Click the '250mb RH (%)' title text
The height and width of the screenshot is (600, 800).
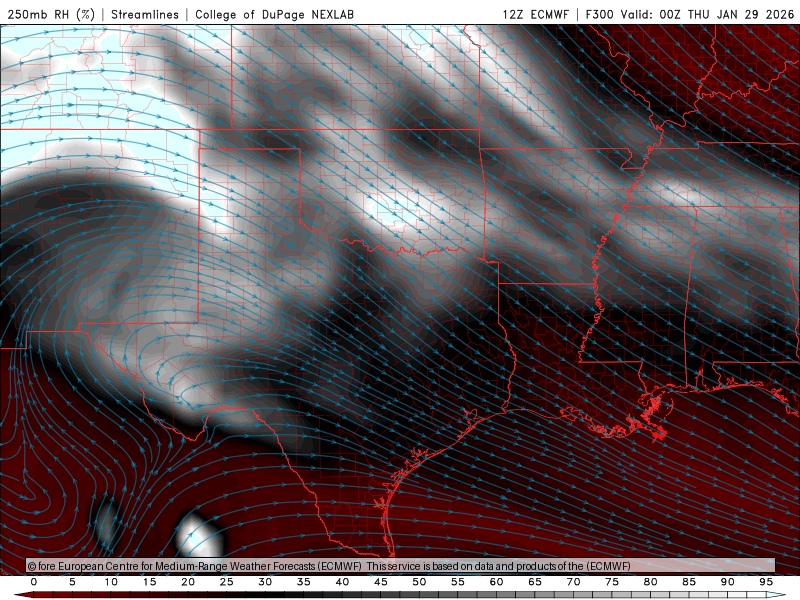[x=51, y=14]
